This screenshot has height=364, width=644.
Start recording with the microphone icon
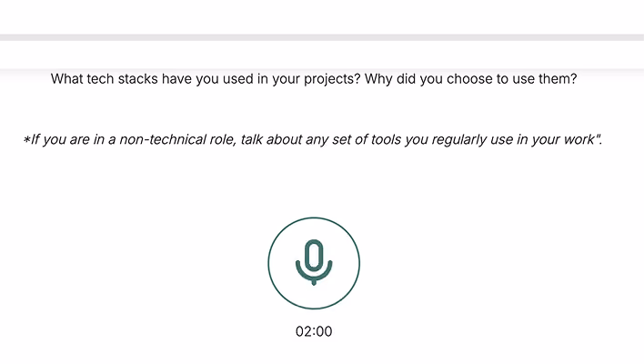tap(314, 262)
